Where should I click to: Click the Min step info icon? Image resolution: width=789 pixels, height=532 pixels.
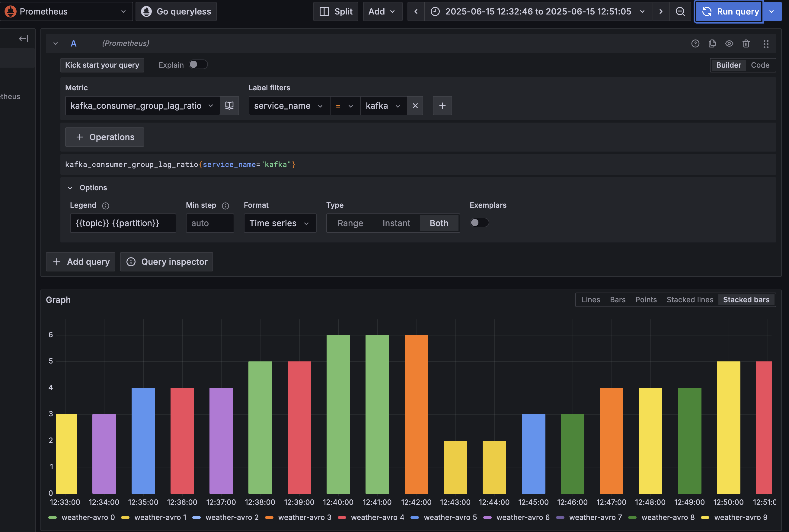[x=225, y=206]
